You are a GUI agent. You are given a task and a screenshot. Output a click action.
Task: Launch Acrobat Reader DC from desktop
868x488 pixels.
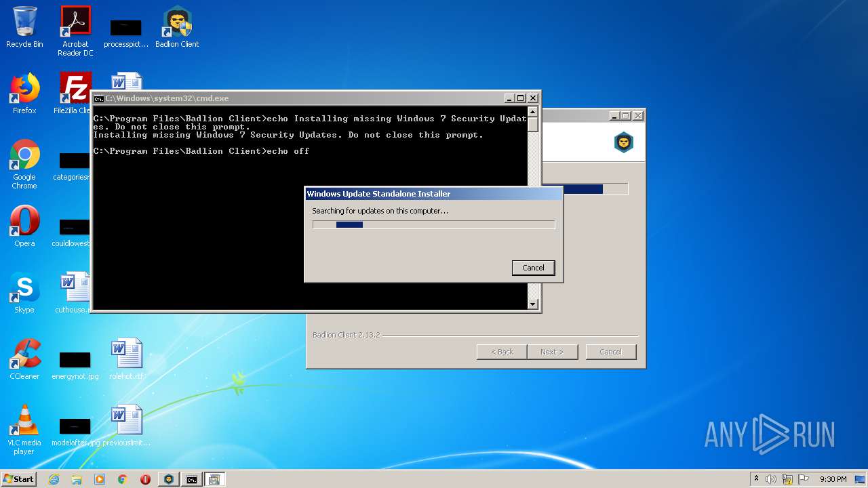coord(75,31)
